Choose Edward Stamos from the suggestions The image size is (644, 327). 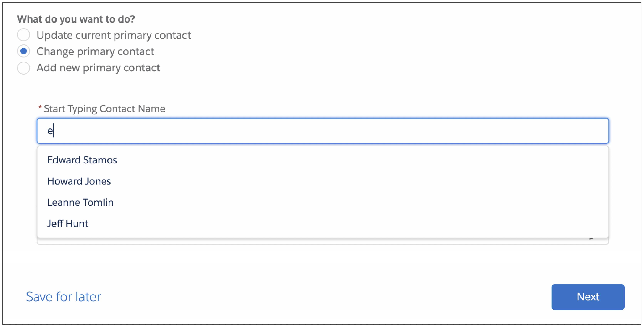[82, 160]
